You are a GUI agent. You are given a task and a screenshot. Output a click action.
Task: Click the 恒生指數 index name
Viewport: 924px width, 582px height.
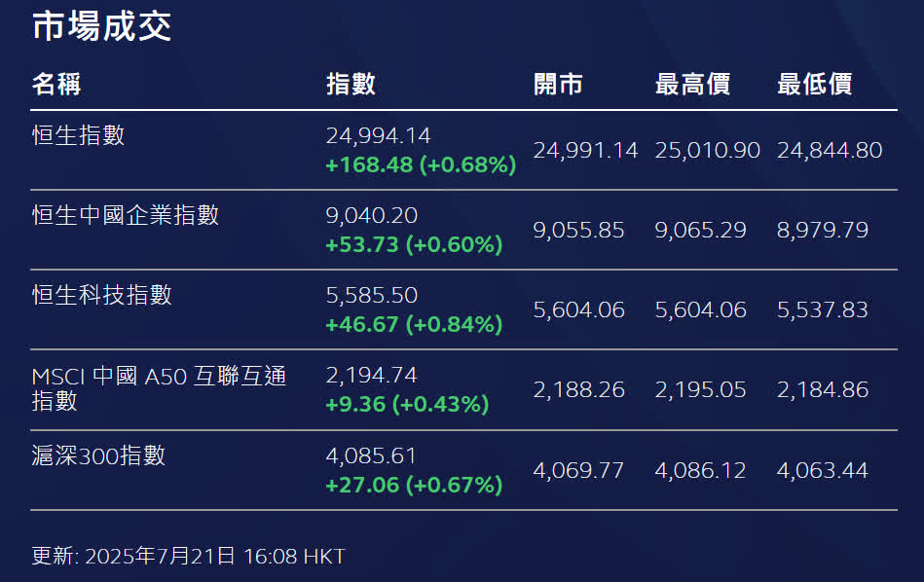pyautogui.click(x=78, y=135)
